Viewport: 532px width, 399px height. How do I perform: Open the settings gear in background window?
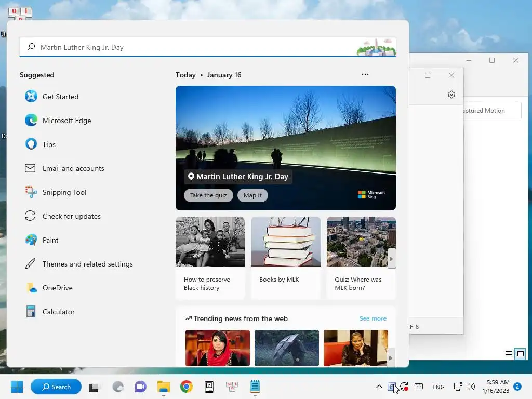click(451, 95)
